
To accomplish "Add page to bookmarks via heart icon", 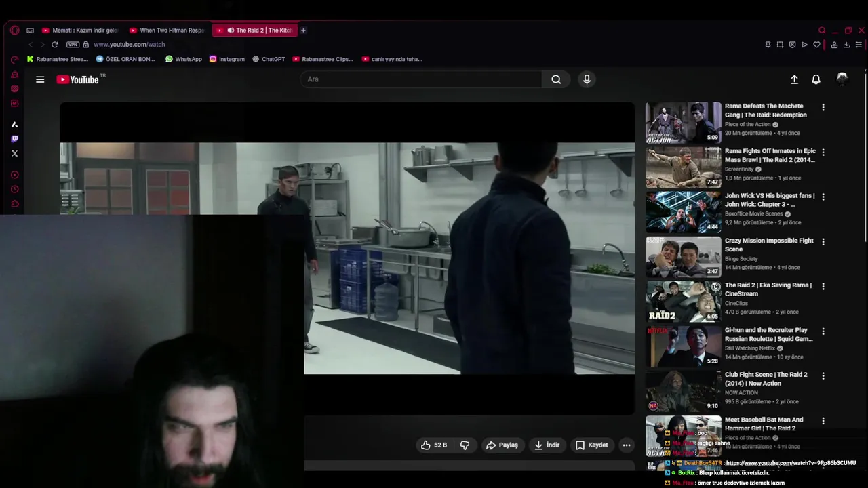I will coord(816,45).
